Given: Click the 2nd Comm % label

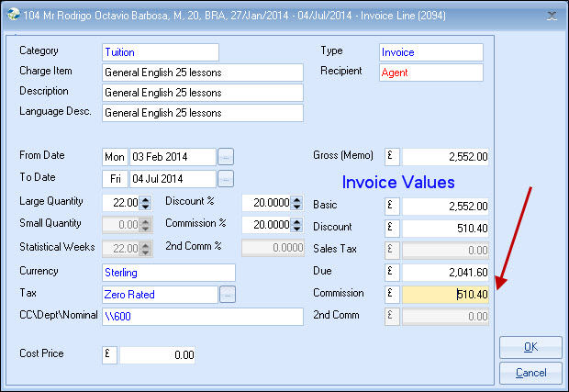Looking at the screenshot, I should point(194,246).
